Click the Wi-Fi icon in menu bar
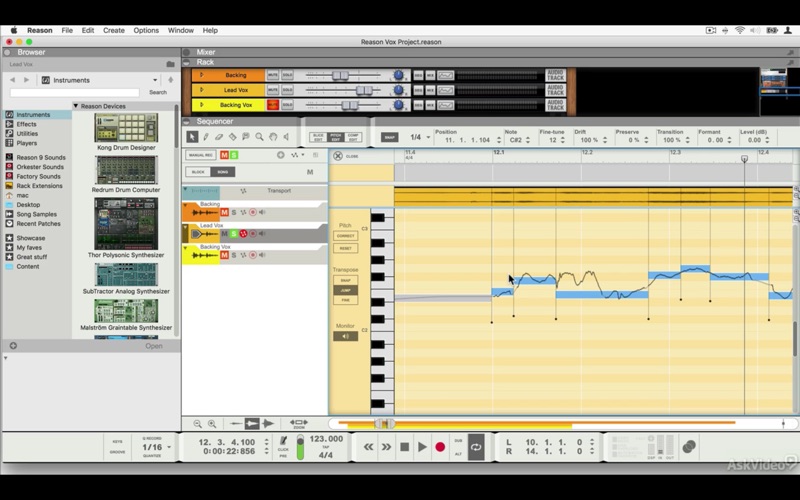 coord(740,30)
